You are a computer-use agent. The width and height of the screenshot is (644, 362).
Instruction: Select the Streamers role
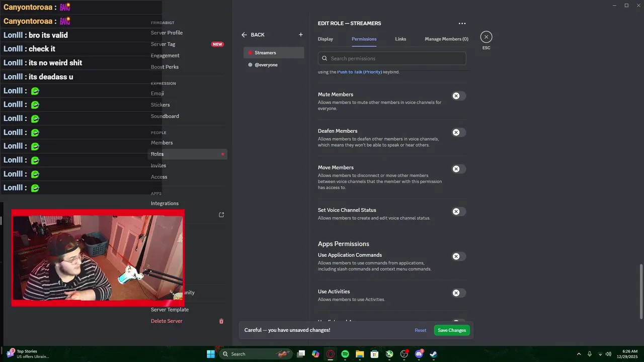[274, 53]
